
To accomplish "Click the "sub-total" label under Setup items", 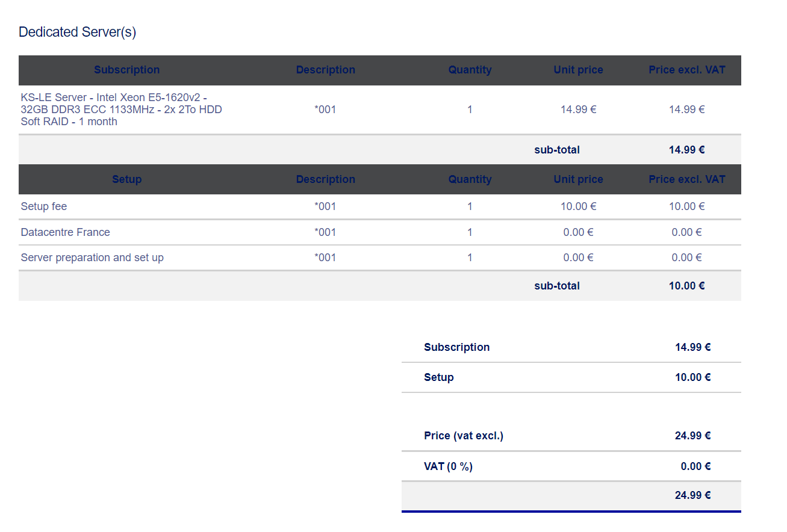I will (x=557, y=286).
